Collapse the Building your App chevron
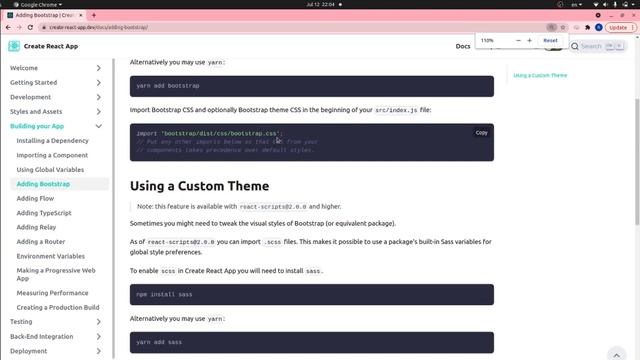640x360 pixels. coord(98,126)
